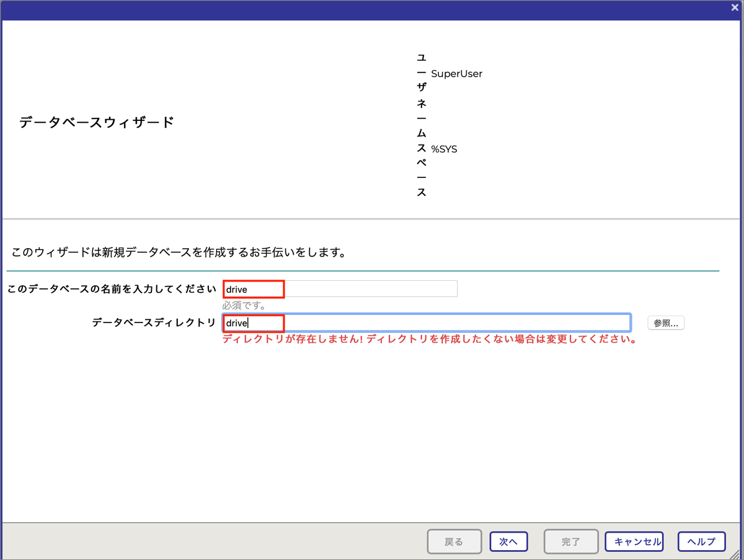Open help with the ヘルプ button
744x560 pixels.
pos(701,541)
